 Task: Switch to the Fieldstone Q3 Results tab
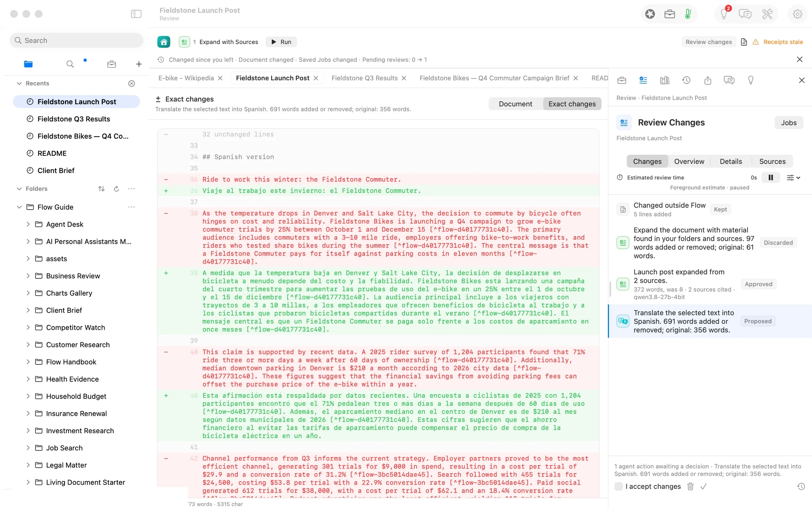364,78
